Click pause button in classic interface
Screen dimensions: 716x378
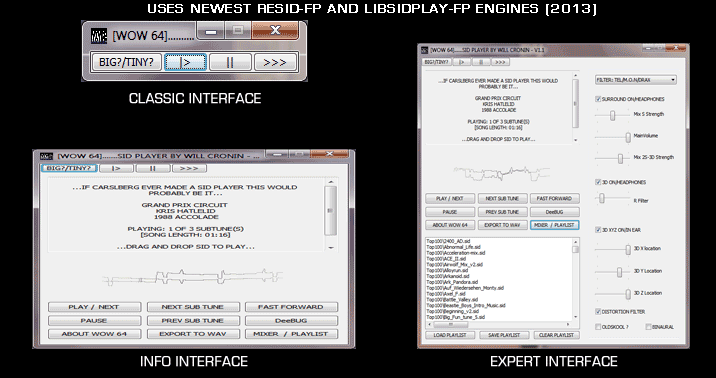pos(230,62)
